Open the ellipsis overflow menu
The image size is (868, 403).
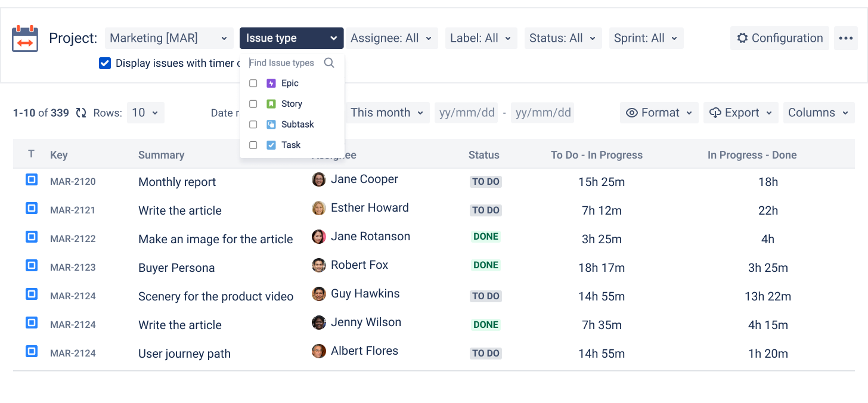pyautogui.click(x=846, y=38)
